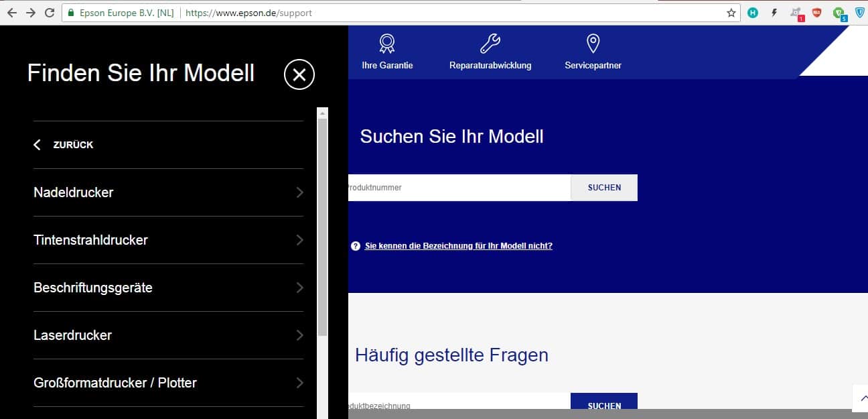Click the Servicepartner label
Viewport: 868px width, 419px height.
593,66
